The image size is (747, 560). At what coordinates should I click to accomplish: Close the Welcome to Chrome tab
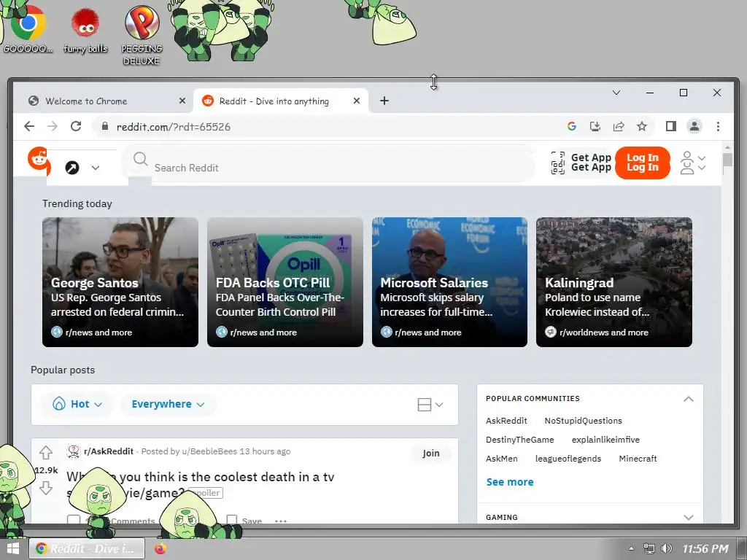click(182, 101)
